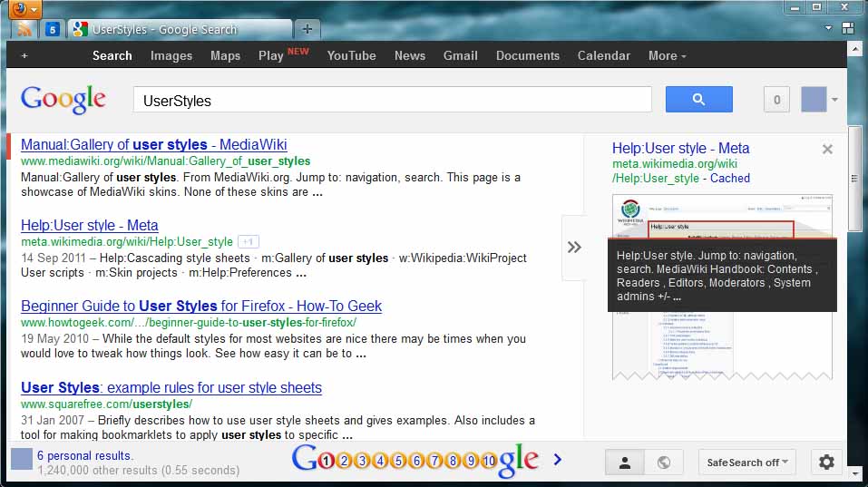Click the page scrollbar down arrow

(854, 474)
